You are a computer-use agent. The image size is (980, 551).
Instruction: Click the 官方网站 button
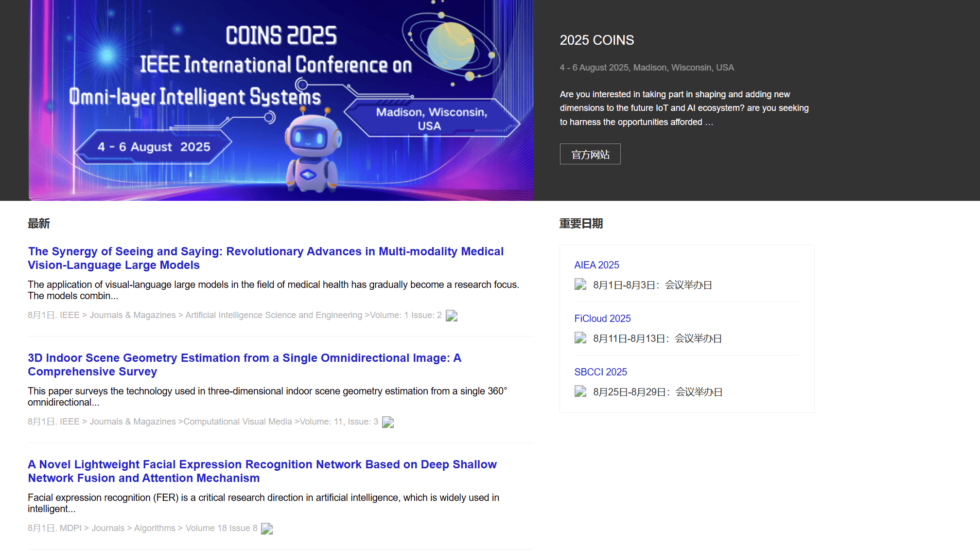pos(590,154)
